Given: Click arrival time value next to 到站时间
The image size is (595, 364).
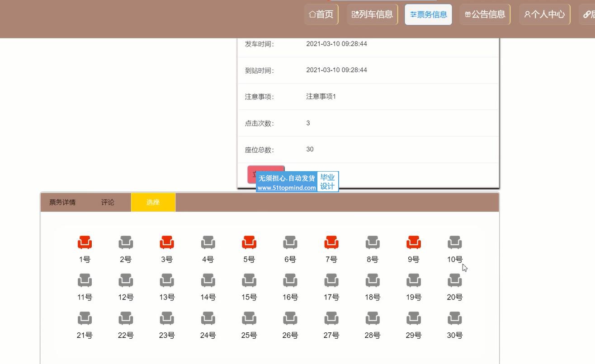Looking at the screenshot, I should click(x=336, y=70).
